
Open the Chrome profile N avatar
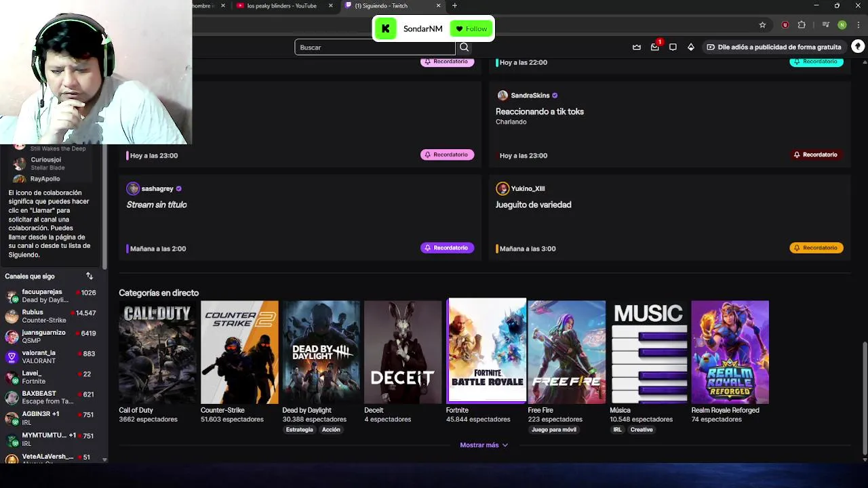(x=842, y=25)
